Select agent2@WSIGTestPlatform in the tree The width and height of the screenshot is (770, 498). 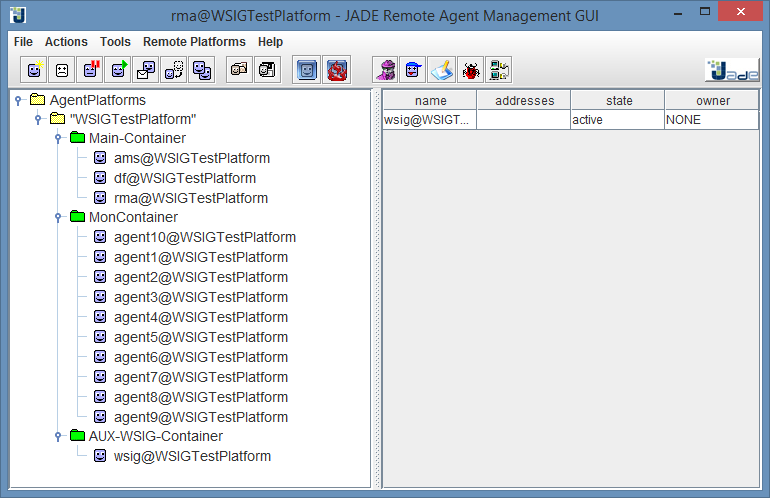201,277
